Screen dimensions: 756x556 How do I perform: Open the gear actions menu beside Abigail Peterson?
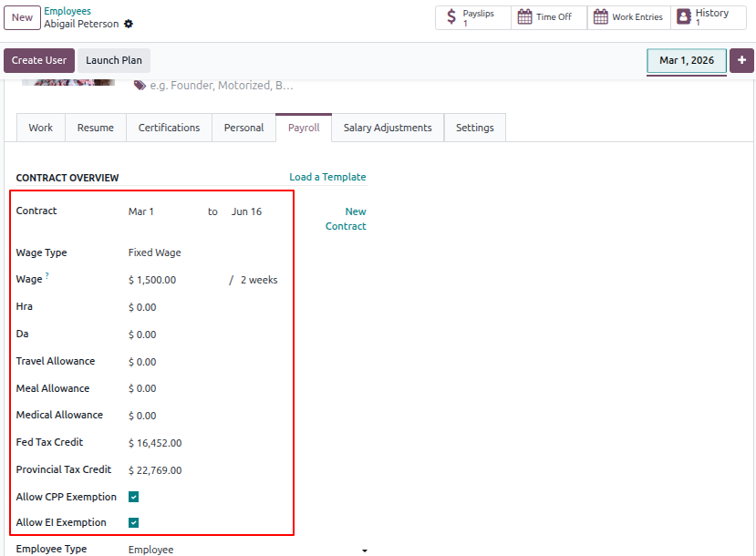pyautogui.click(x=129, y=24)
